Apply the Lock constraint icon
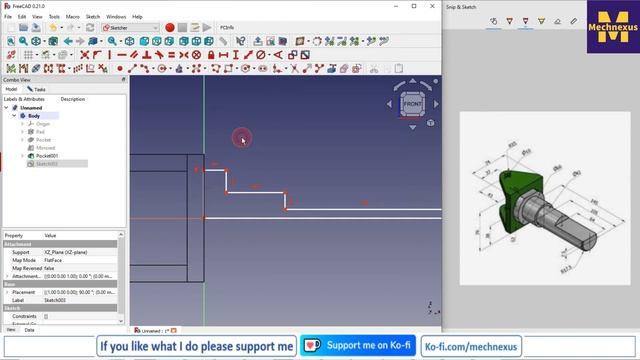The width and height of the screenshot is (640, 360). tap(211, 55)
